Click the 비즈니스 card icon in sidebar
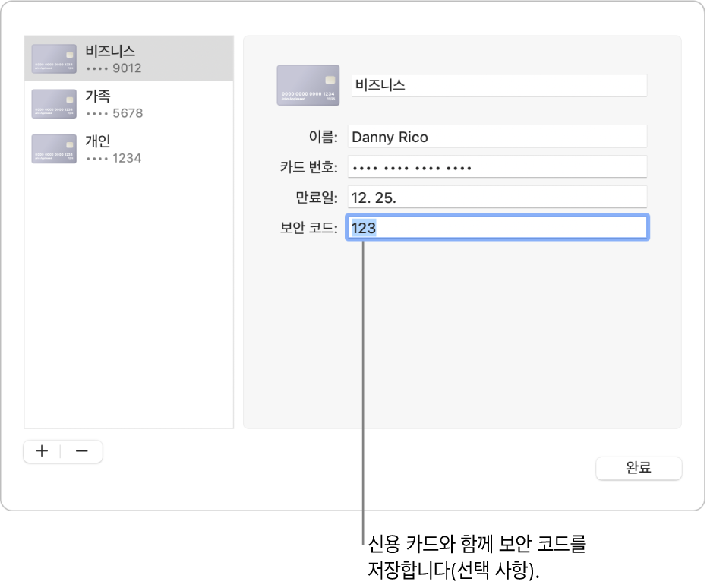Viewport: 707px width, 588px height. [54, 58]
